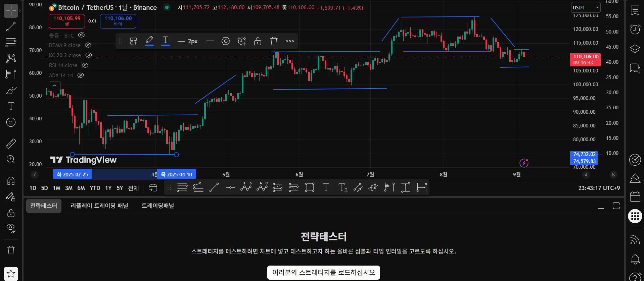The height and width of the screenshot is (281, 644).
Task: Toggle visibility of DEMA 9 close indicator
Action: tap(88, 45)
